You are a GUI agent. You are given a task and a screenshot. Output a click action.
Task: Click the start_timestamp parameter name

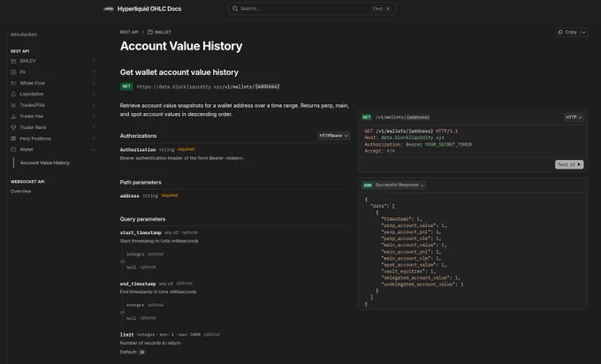point(141,232)
